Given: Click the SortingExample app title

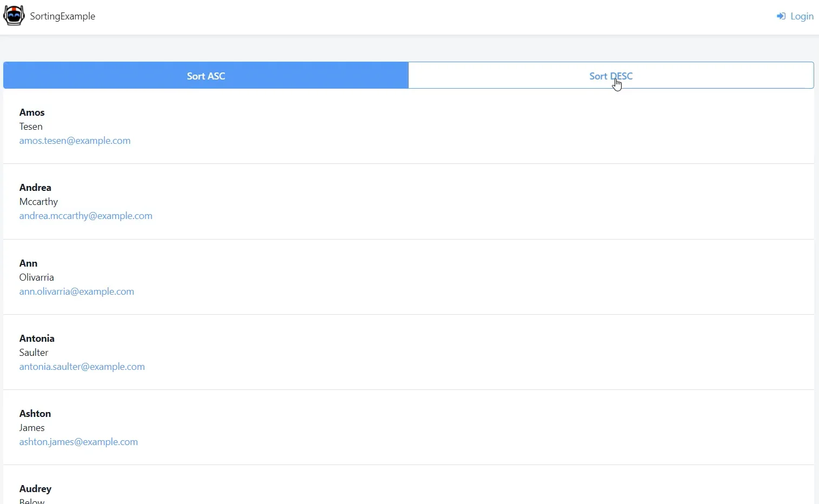Looking at the screenshot, I should click(x=63, y=16).
